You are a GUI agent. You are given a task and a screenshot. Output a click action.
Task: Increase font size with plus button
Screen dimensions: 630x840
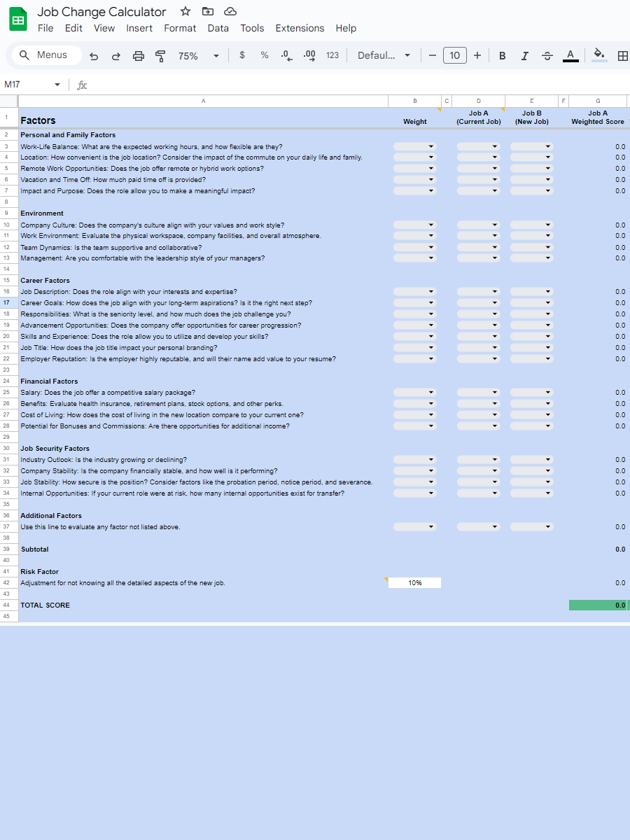pos(477,56)
